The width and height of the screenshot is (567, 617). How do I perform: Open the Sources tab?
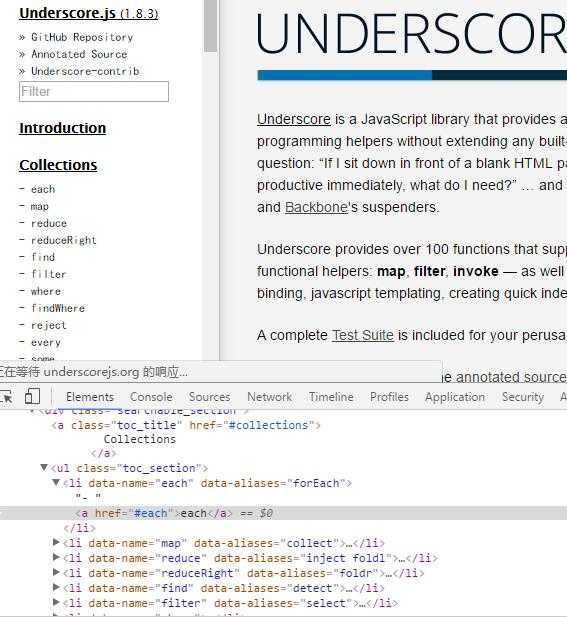pyautogui.click(x=209, y=397)
